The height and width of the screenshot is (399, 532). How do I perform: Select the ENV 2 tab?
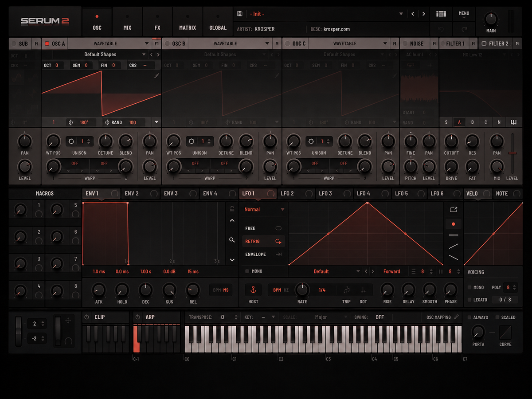[140, 193]
